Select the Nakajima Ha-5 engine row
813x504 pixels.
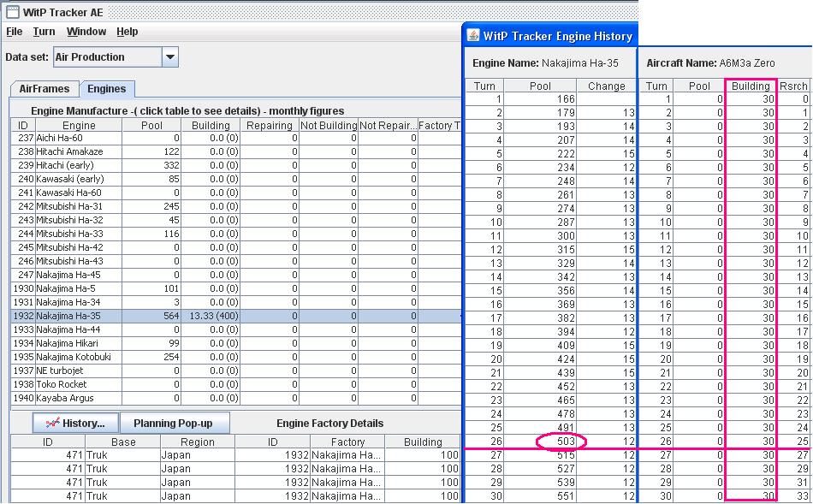click(236, 288)
